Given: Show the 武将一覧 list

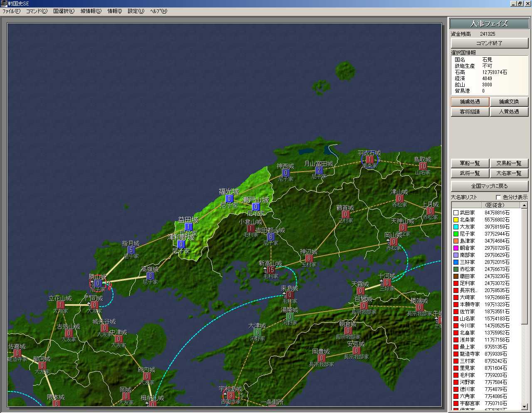Looking at the screenshot, I should click(x=470, y=173).
